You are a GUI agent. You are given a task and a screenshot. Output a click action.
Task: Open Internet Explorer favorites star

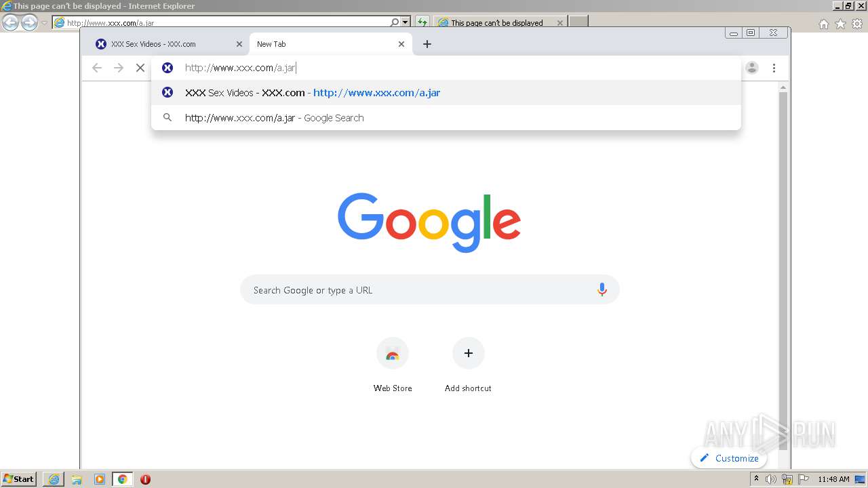pyautogui.click(x=840, y=24)
